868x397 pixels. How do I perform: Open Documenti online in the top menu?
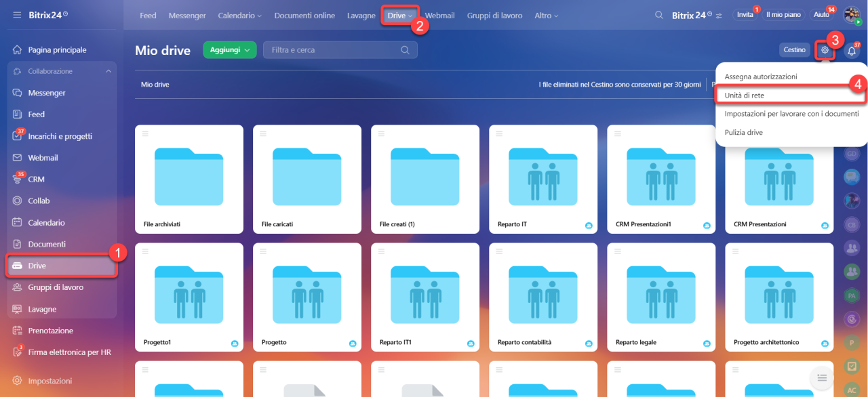pos(304,16)
